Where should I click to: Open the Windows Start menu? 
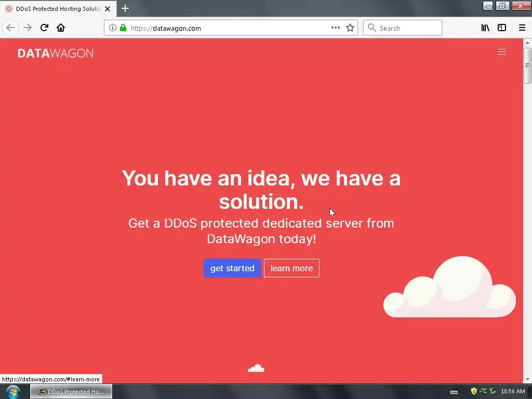[x=13, y=392]
